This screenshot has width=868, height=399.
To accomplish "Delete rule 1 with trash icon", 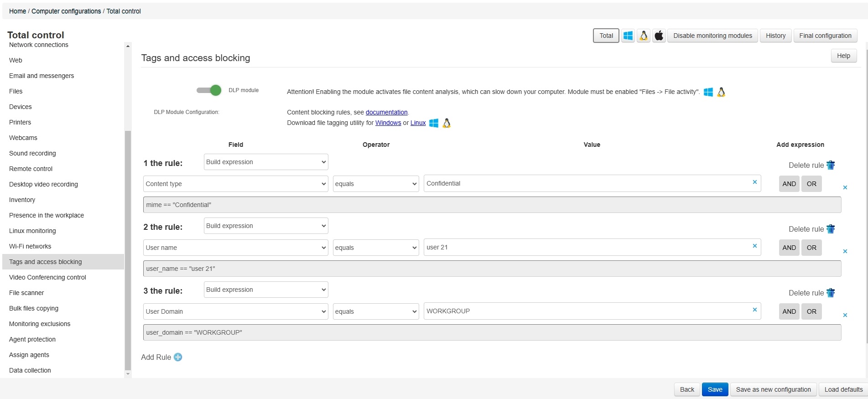I will click(x=831, y=165).
